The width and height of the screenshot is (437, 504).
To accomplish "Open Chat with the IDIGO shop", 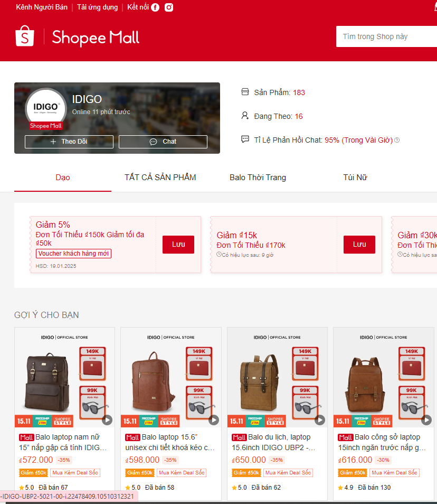I will pos(163,142).
